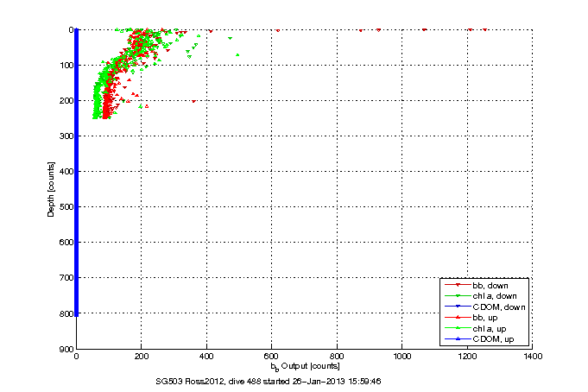This screenshot has height=392, width=588.
Task: Click the x-axis tick label 800
Action: (337, 356)
